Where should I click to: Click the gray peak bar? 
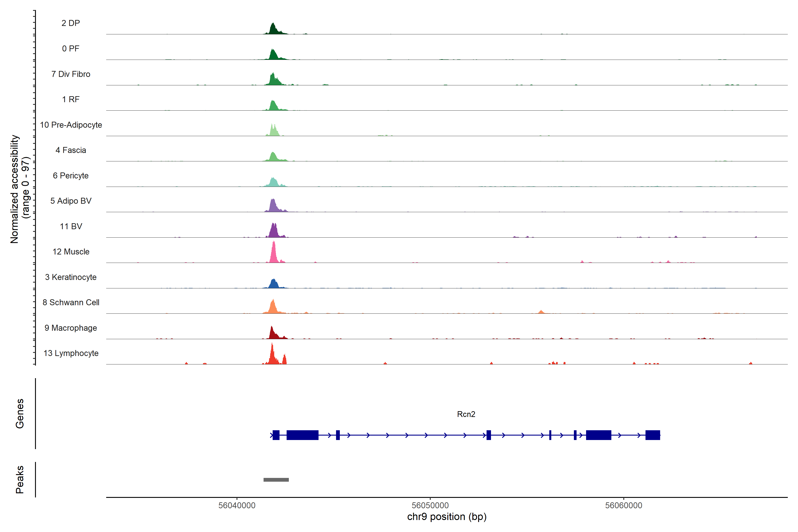[x=276, y=480]
